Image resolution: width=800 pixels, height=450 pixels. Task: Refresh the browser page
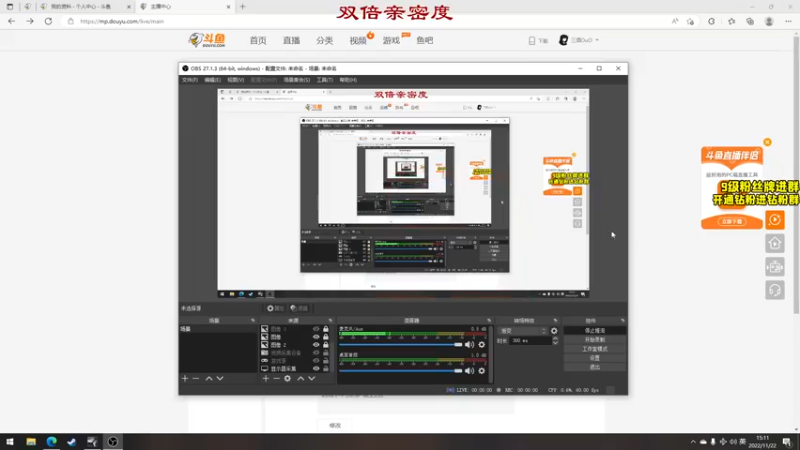coord(48,21)
